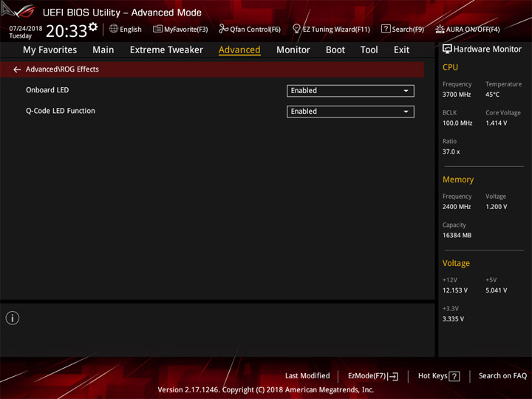Viewport: 532px width, 399px height.
Task: Click the EzMode exit arrow icon
Action: pyautogui.click(x=393, y=376)
